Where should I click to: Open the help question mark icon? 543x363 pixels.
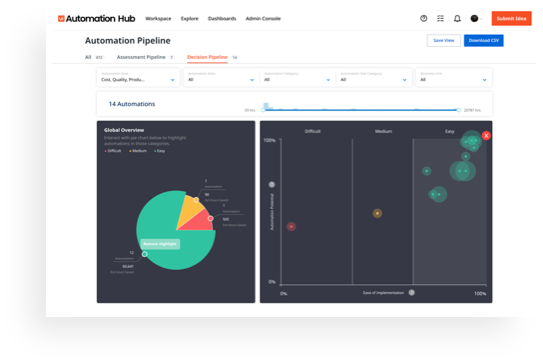(424, 18)
